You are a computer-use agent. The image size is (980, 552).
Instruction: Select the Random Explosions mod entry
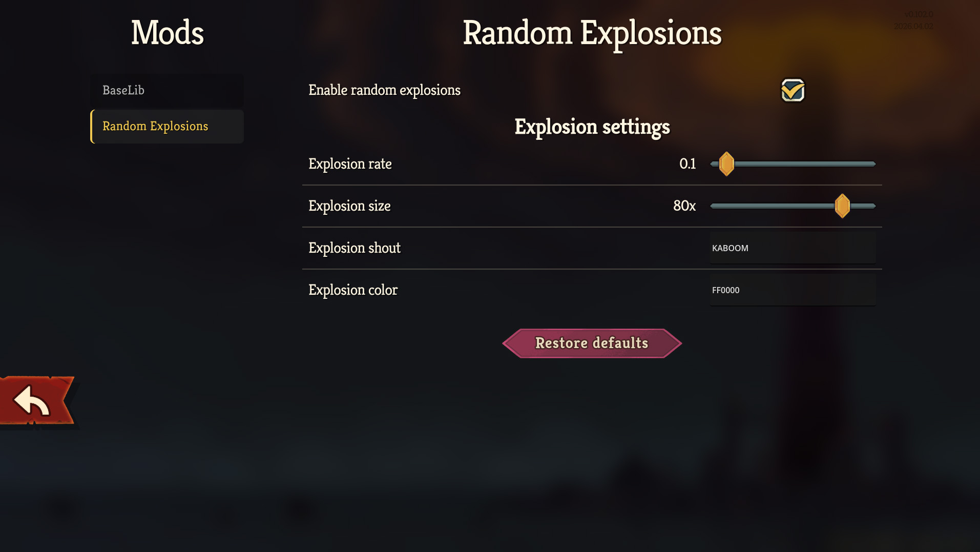(x=155, y=126)
